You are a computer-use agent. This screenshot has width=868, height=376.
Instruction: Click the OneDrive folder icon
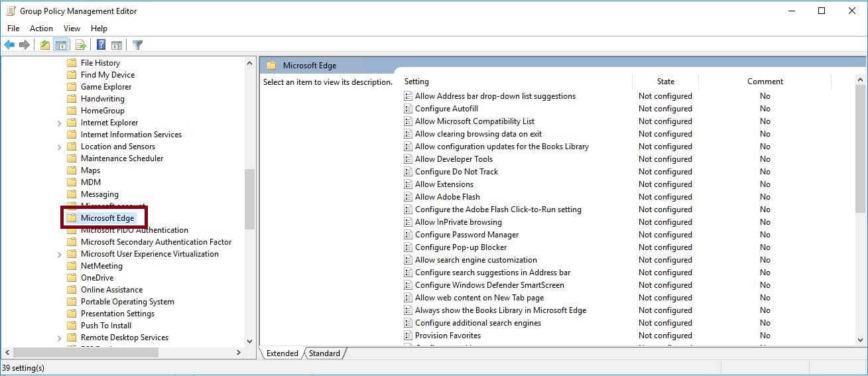pyautogui.click(x=72, y=278)
